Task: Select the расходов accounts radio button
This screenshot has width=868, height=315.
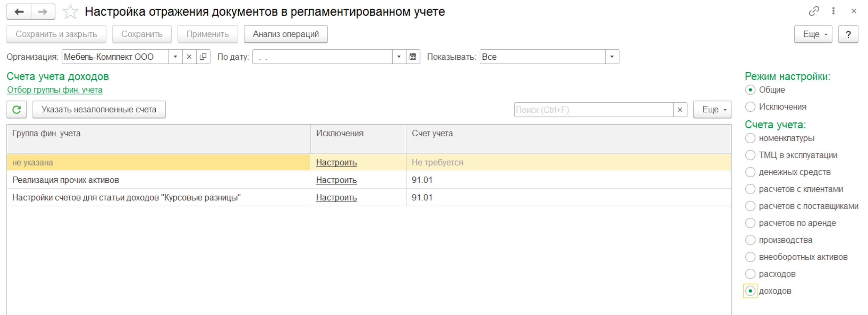Action: point(750,274)
